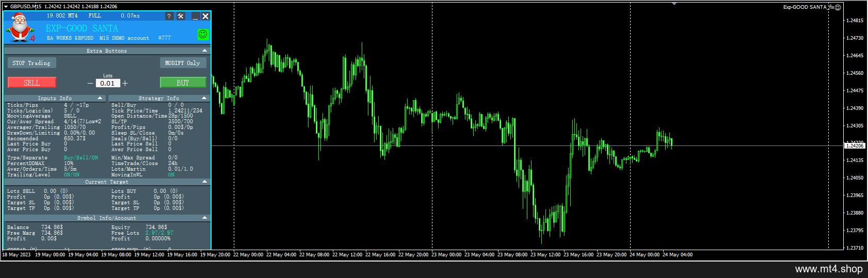Screen dimensions: 868x278
Task: Click the 24 May 04:00 time axis label
Action: (x=678, y=255)
